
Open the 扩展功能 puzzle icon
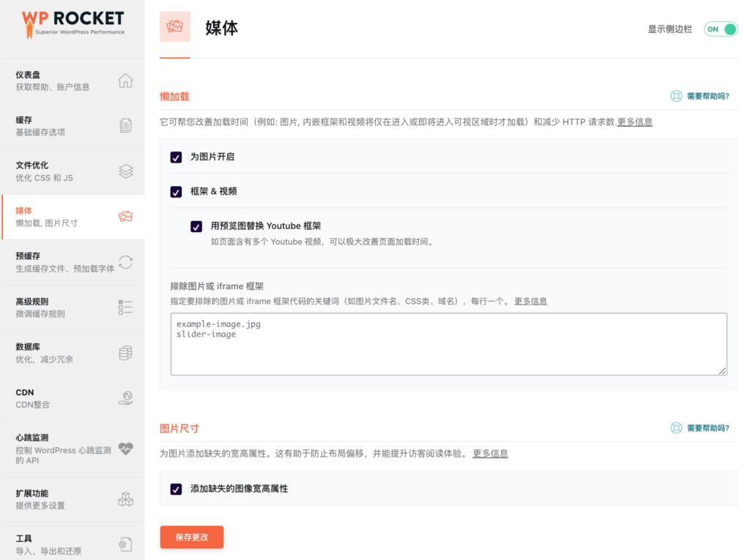point(126,499)
